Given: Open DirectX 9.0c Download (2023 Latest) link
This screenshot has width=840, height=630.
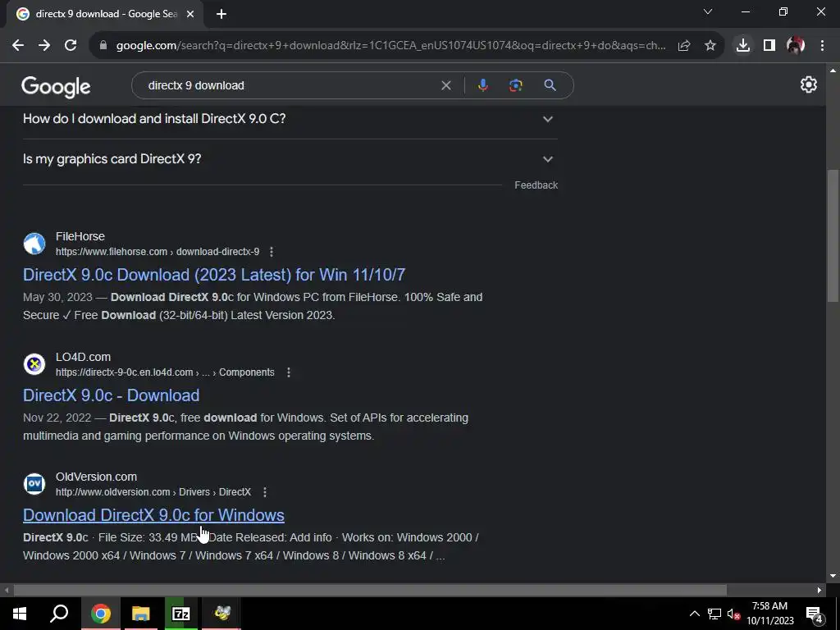Looking at the screenshot, I should (x=214, y=275).
